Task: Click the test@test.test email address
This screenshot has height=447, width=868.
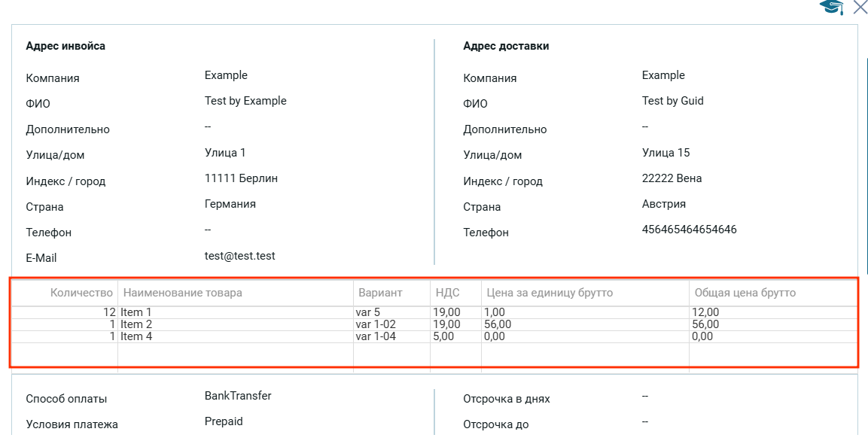Action: [239, 256]
